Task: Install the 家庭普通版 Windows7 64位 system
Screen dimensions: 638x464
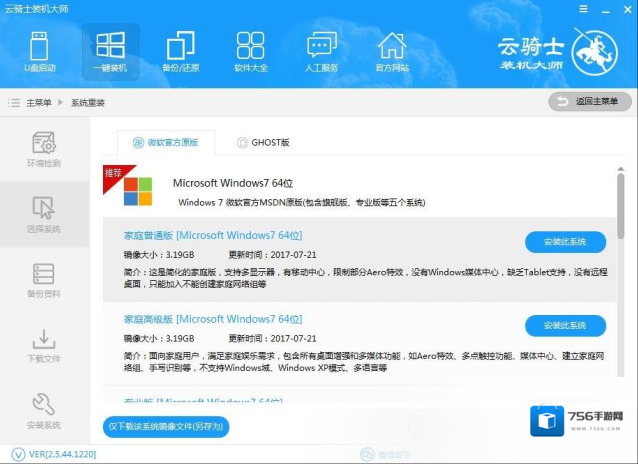Action: (x=565, y=242)
